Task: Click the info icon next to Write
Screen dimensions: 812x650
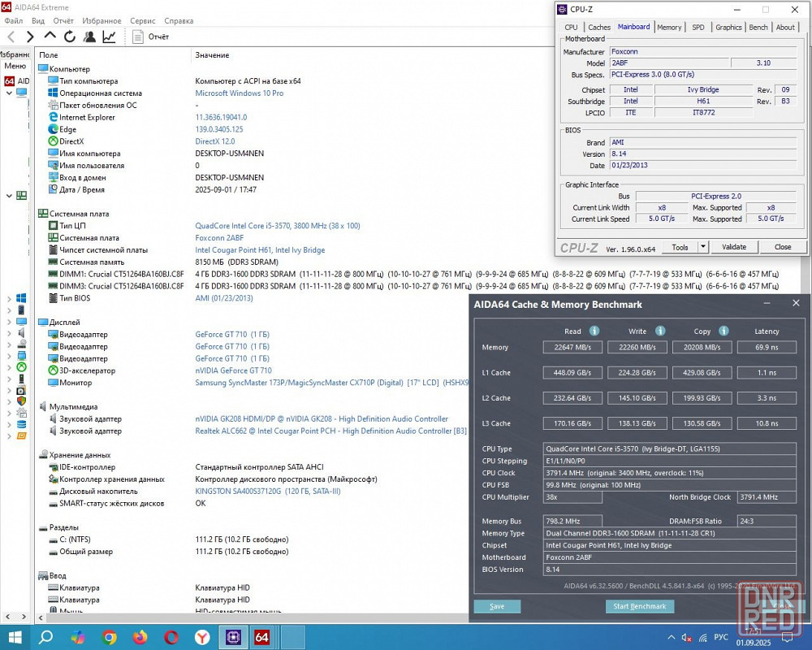Action: coord(660,331)
